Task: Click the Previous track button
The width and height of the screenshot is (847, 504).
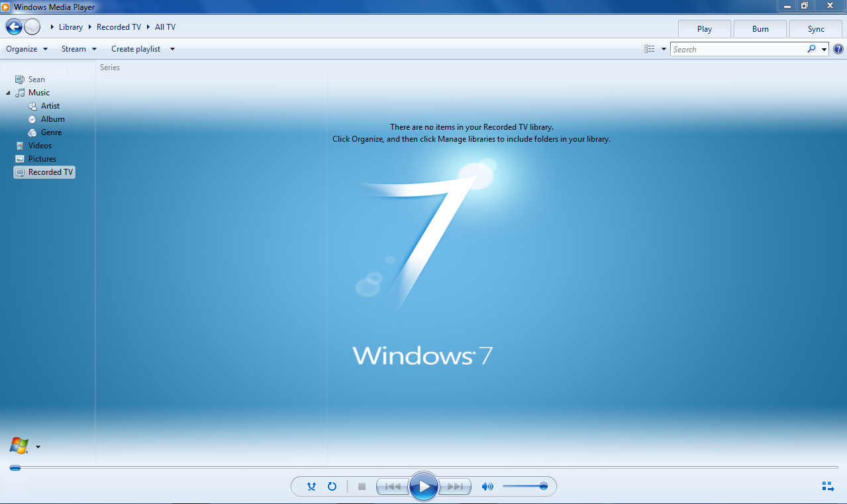Action: pos(393,487)
